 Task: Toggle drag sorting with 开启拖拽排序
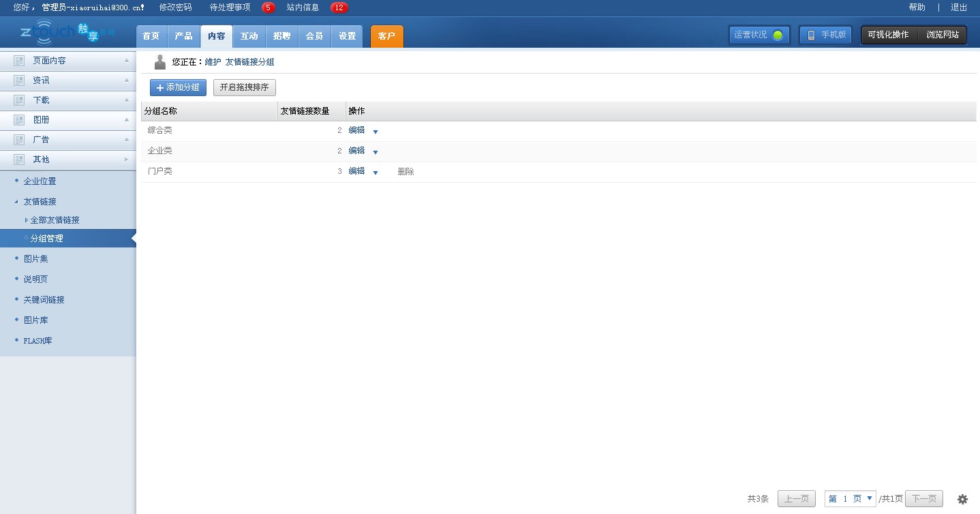[x=244, y=87]
